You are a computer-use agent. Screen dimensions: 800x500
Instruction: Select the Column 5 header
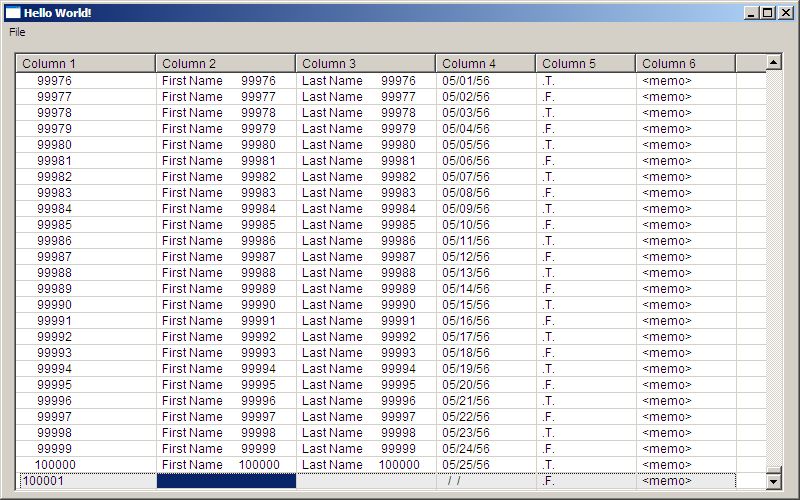pos(585,64)
